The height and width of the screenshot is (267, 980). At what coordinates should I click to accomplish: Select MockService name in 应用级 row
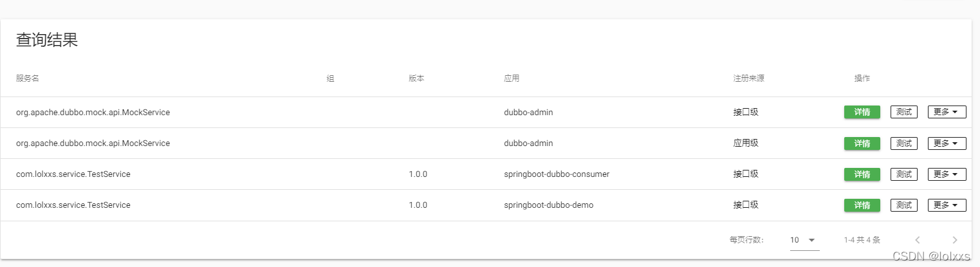(x=93, y=143)
